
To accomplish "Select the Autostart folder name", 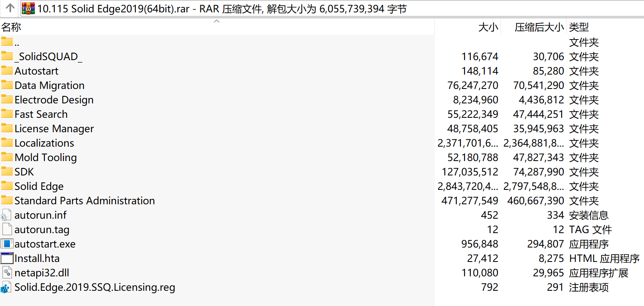I will (37, 71).
